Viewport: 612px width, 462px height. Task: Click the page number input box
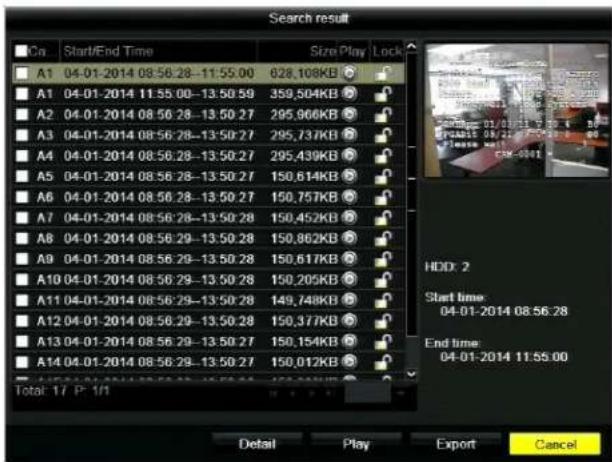[368, 392]
